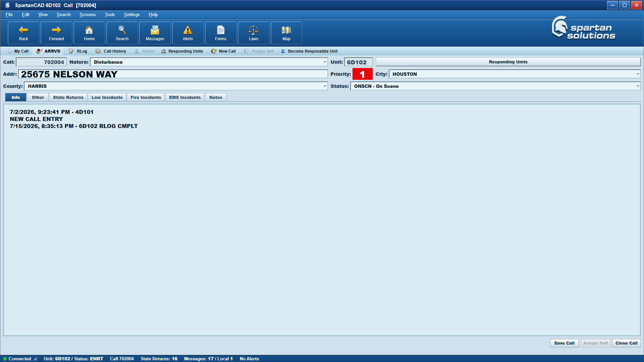Open the Search magnifier tool
The image size is (644, 362).
[122, 33]
